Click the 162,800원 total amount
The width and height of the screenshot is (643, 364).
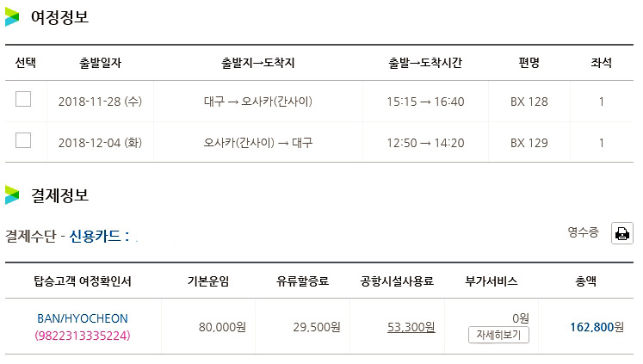[597, 327]
